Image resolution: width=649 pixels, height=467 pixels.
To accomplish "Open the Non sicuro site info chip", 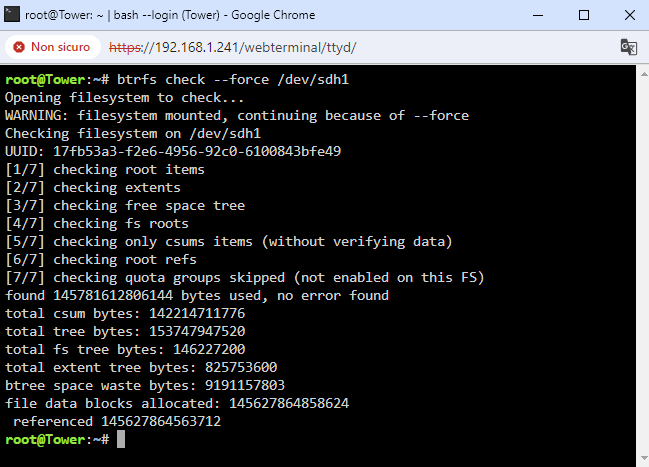I will [53, 47].
